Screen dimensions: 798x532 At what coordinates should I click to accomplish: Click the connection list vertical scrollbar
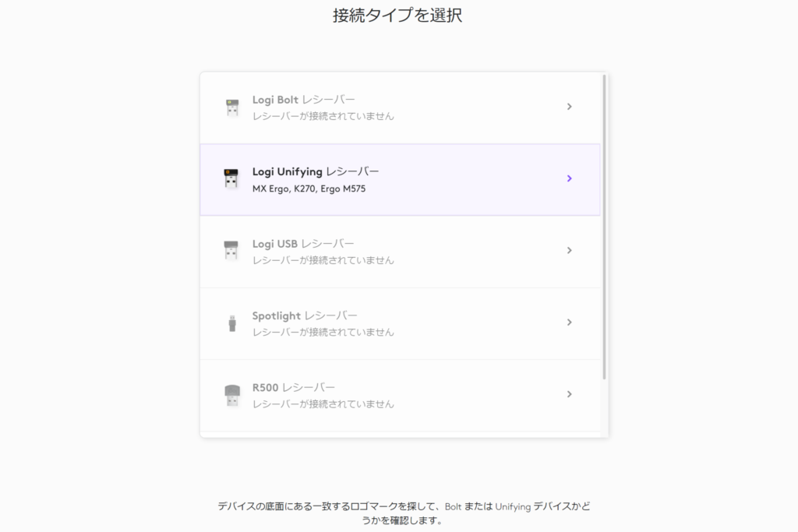point(604,227)
